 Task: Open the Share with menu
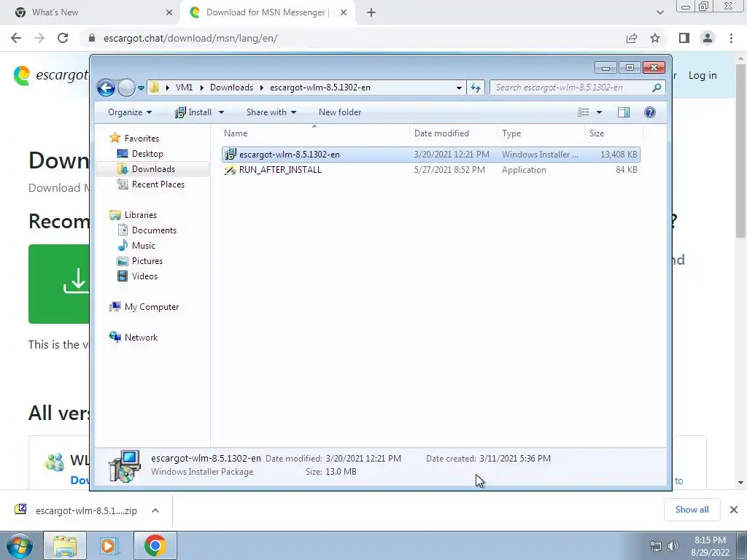tap(271, 112)
